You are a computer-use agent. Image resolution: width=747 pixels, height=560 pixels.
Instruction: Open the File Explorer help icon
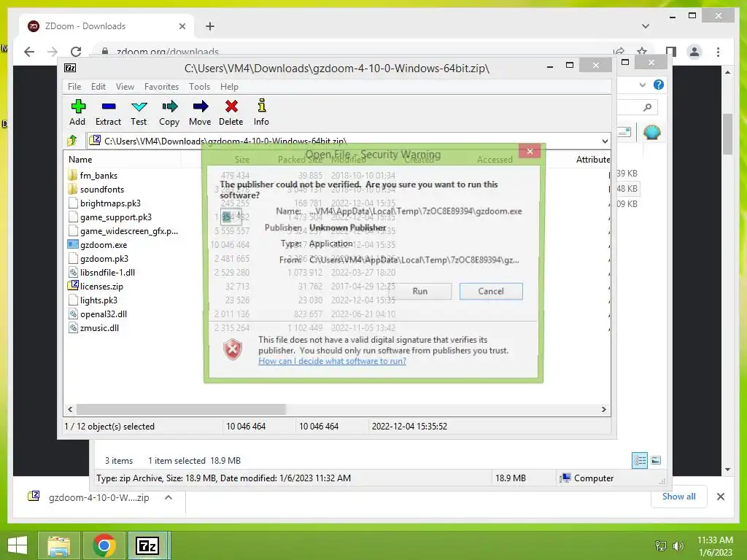659,85
